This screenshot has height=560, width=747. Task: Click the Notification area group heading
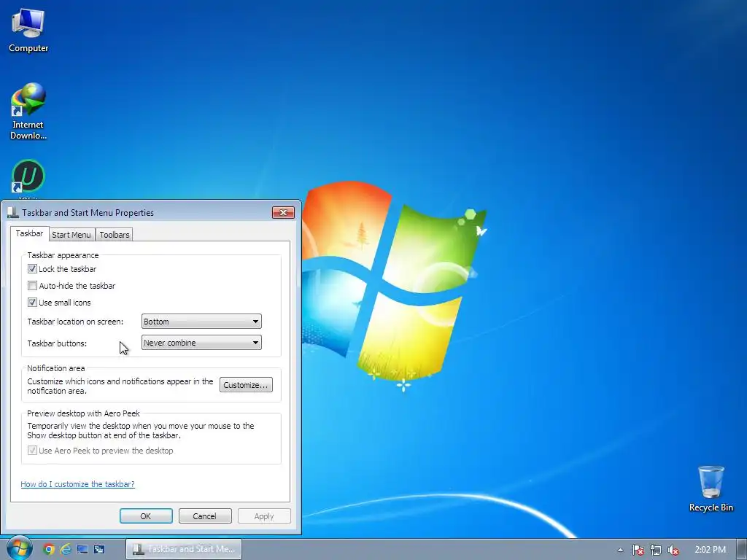(55, 368)
